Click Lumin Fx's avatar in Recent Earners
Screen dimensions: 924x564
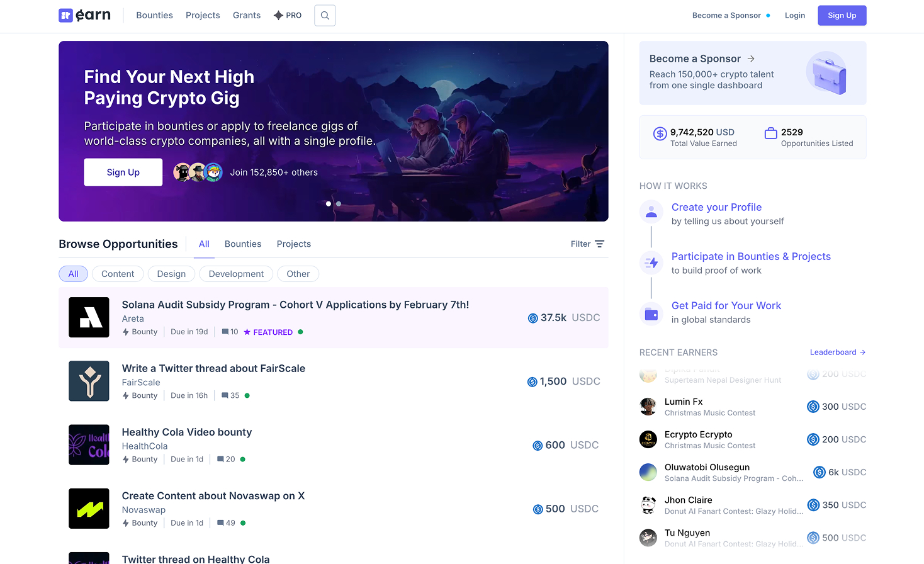click(648, 407)
